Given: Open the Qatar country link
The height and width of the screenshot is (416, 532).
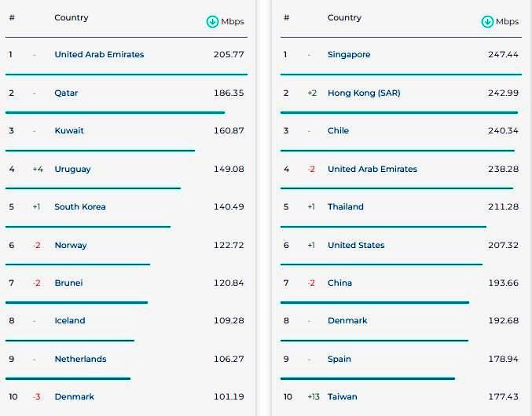Looking at the screenshot, I should pos(66,93).
